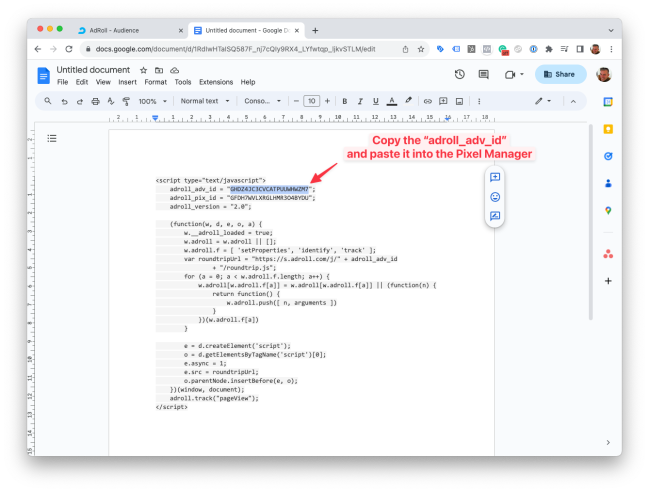Open the font family dropdown

263,101
